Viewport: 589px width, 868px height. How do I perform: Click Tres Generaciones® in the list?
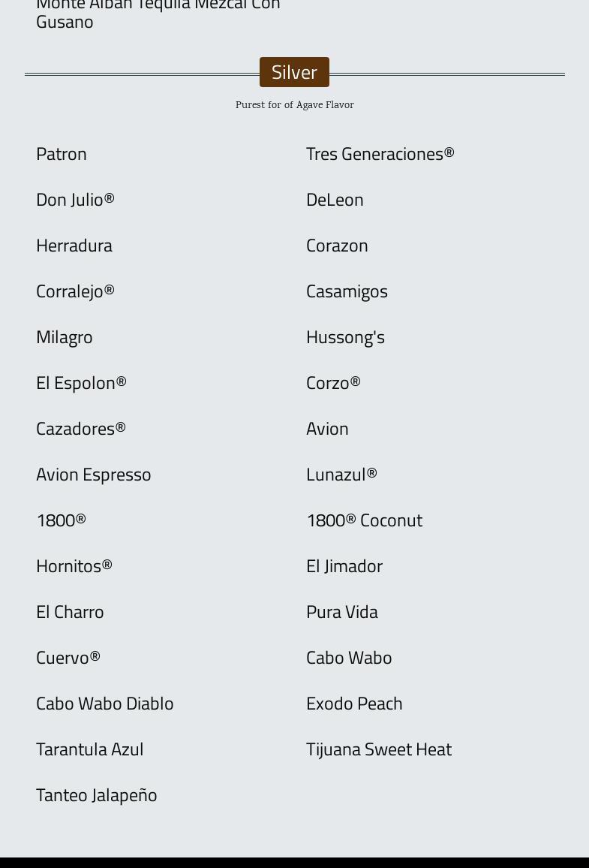pos(380,154)
